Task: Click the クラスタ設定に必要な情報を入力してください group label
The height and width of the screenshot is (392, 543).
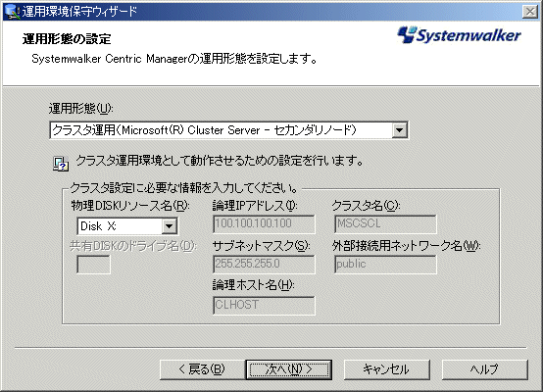Action: pos(183,188)
